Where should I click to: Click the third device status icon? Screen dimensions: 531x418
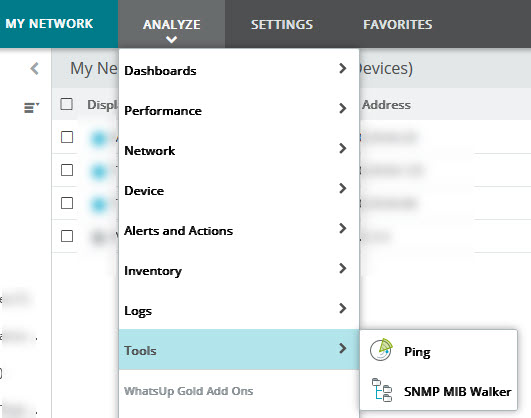[x=99, y=204]
